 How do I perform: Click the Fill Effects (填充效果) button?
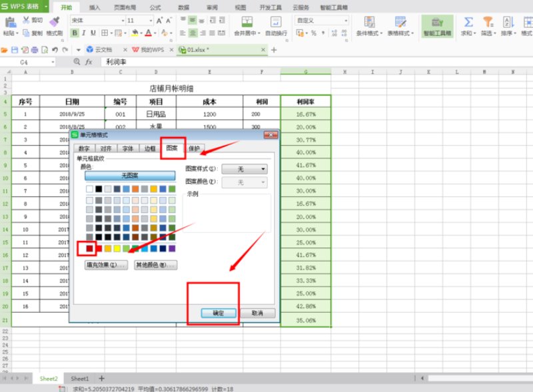click(x=106, y=265)
